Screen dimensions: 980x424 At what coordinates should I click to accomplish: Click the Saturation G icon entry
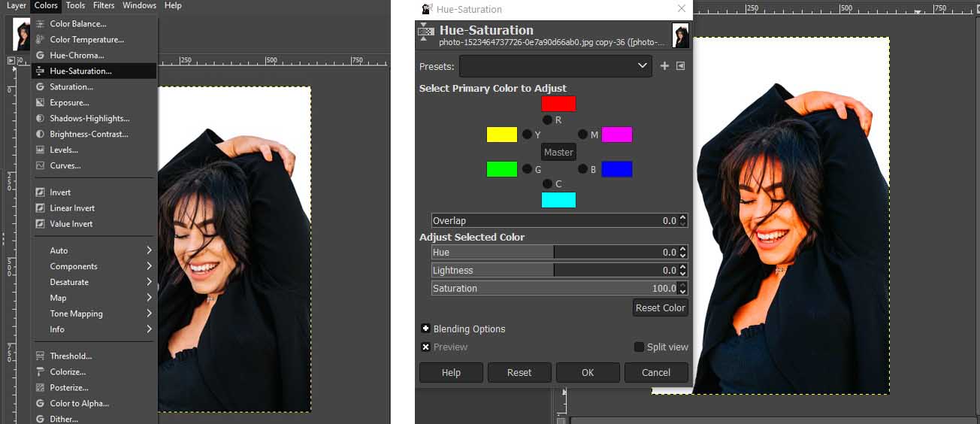pos(41,87)
